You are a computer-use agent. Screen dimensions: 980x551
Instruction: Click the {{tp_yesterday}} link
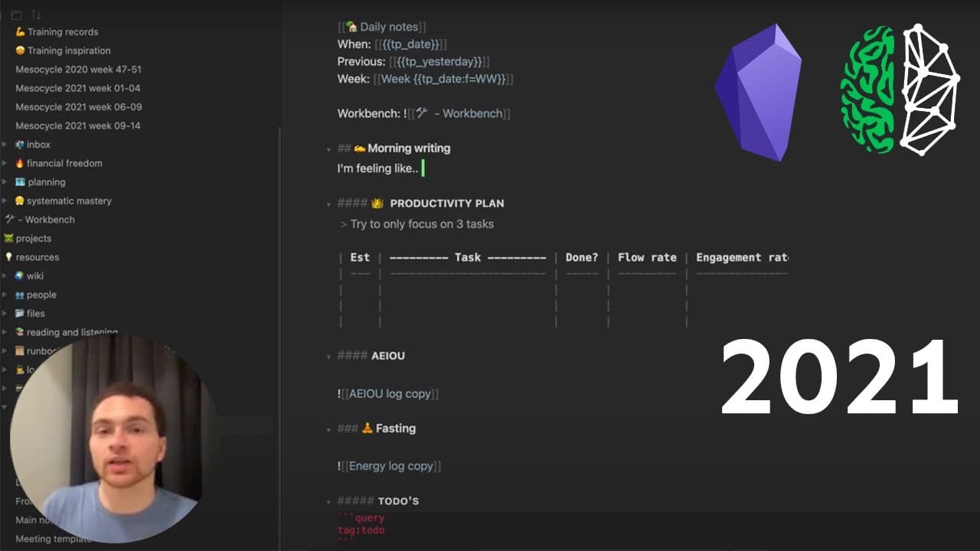pyautogui.click(x=439, y=61)
